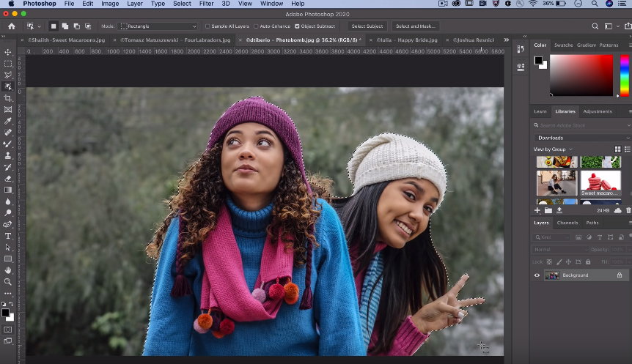The image size is (632, 364).
Task: Click the Subtract from Selection icon
Action: point(76,26)
